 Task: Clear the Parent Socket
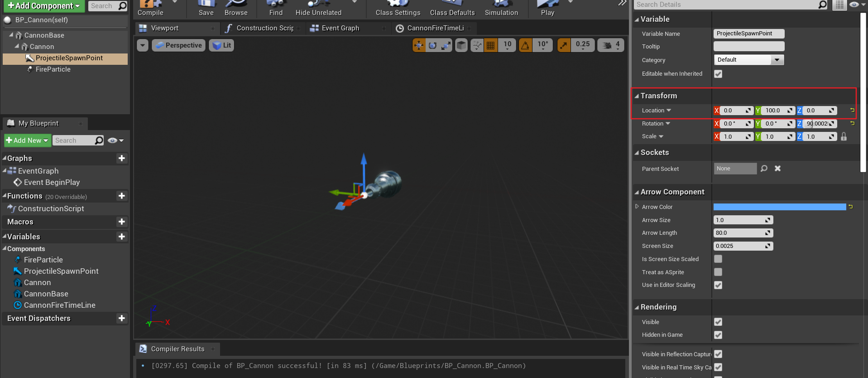[x=777, y=169]
